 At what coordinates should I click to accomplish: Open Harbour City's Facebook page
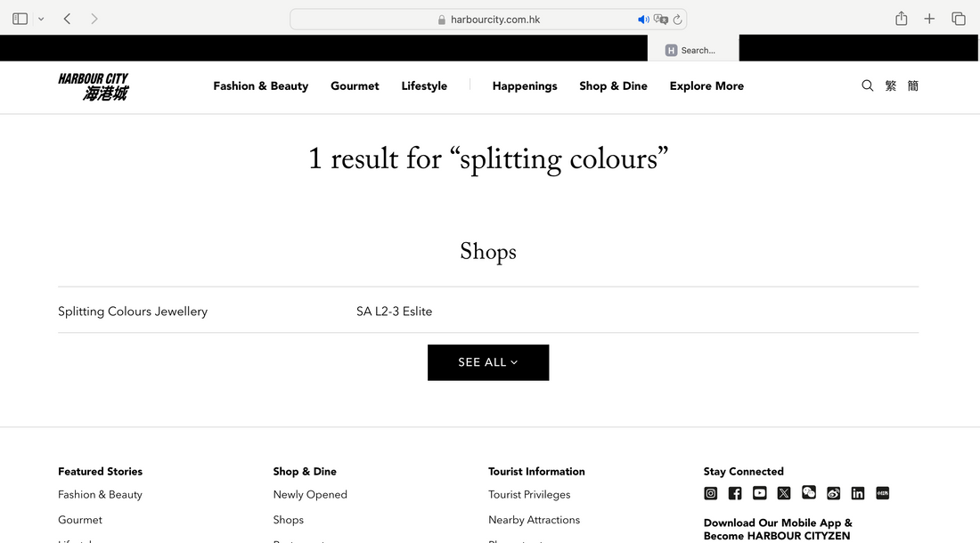click(735, 493)
